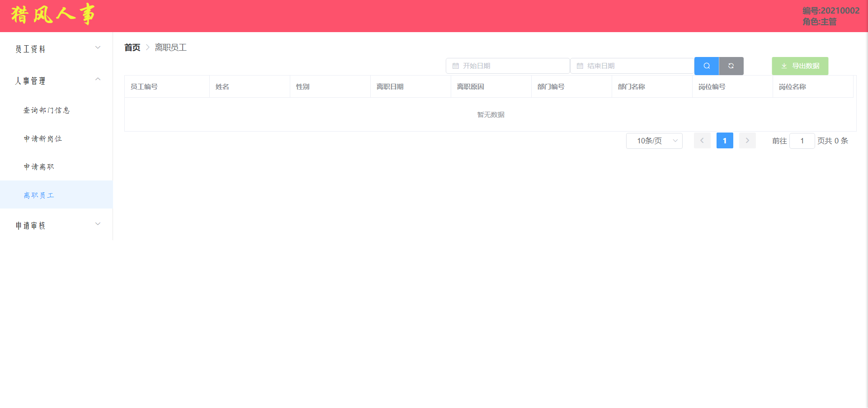Open the 10条/页 page size dropdown
Screen dimensions: 868x408
pos(654,141)
